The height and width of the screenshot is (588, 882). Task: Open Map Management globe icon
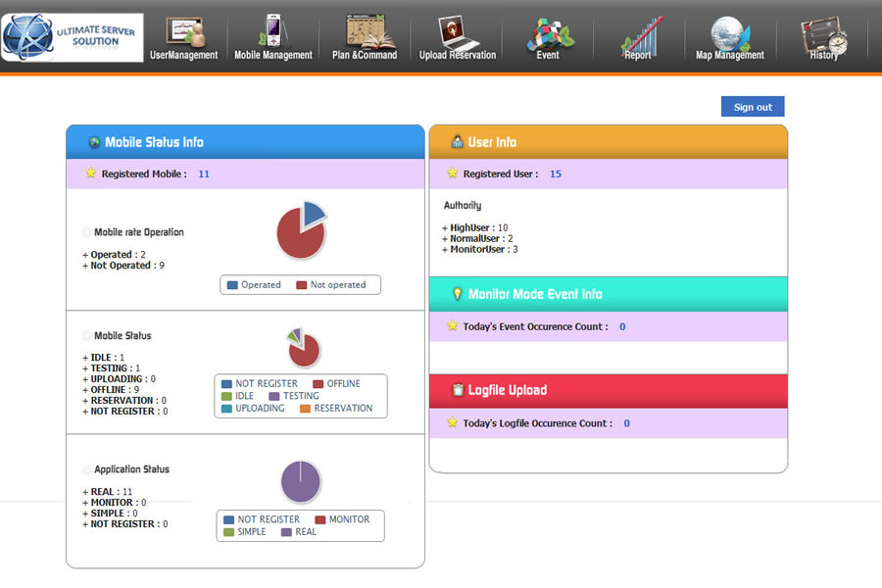[729, 31]
